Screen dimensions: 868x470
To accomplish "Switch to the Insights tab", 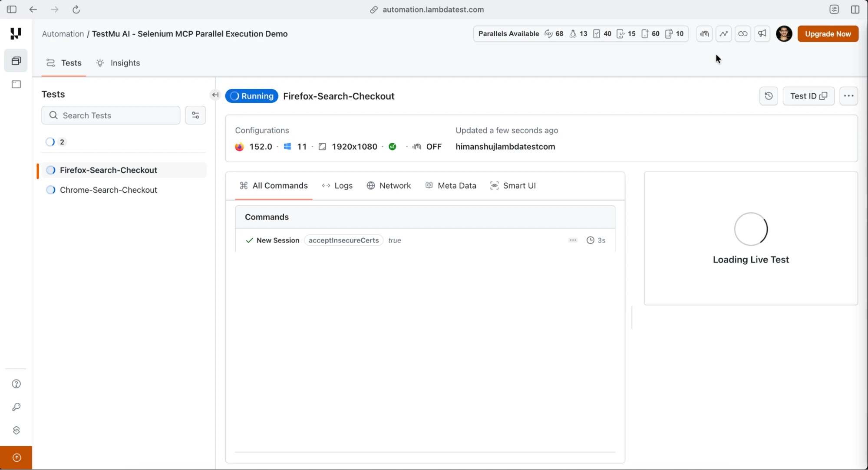I will point(118,63).
